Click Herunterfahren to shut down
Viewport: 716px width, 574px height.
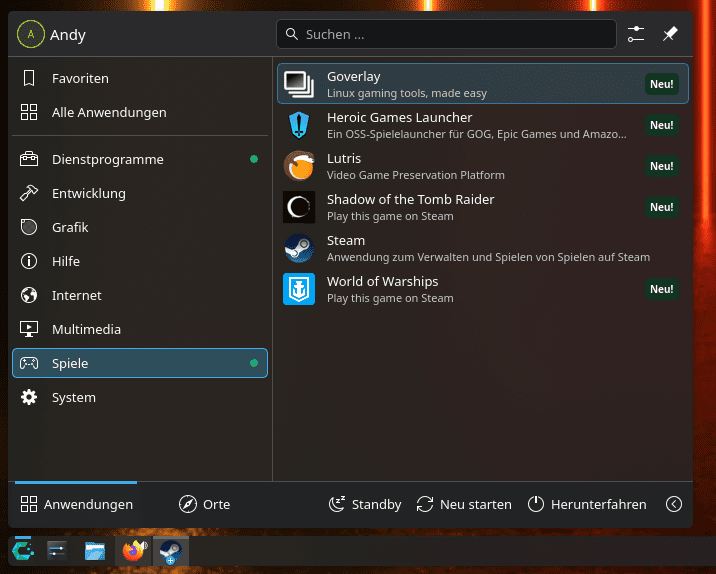587,504
